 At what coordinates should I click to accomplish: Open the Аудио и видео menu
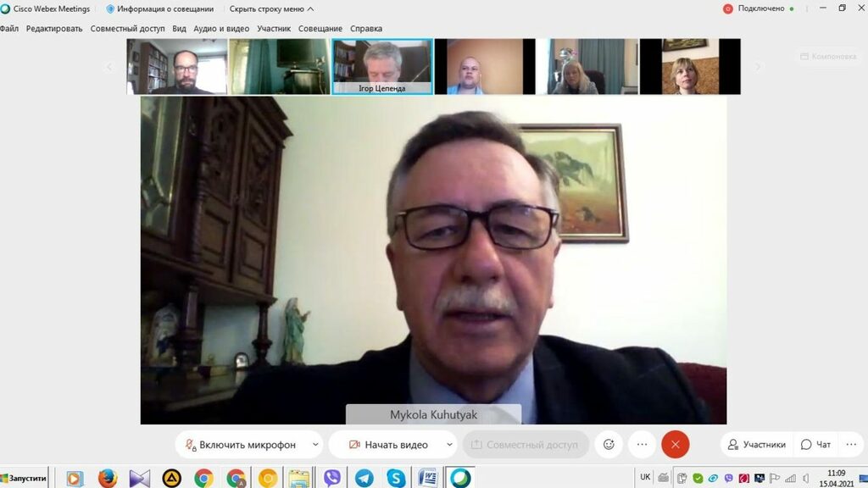(x=221, y=29)
